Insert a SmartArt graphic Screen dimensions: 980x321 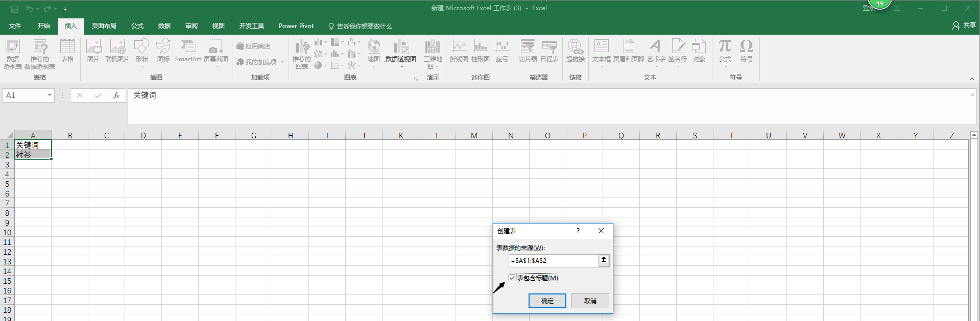coord(188,51)
